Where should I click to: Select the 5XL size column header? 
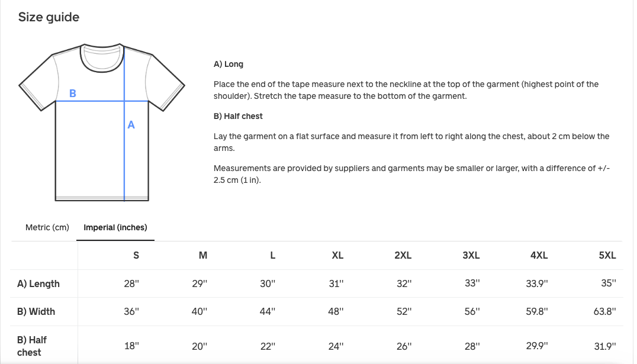[607, 256]
